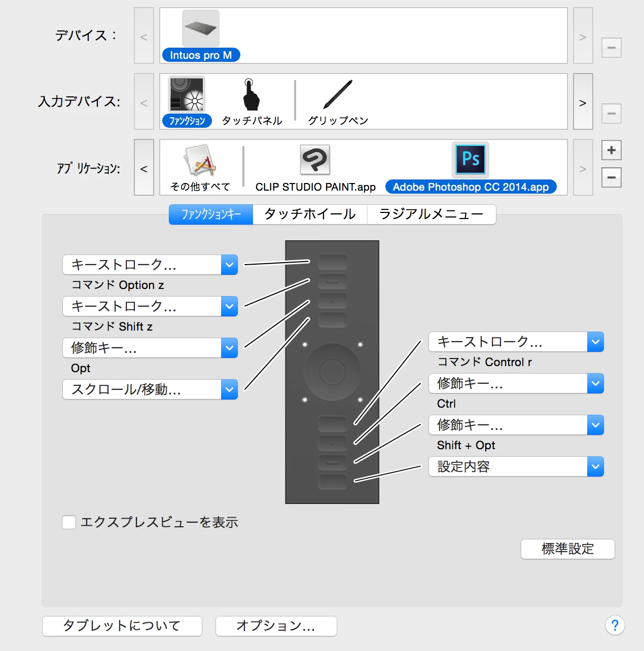This screenshot has width=644, height=651.
Task: Open dropdown for コマンド Control r keystroke
Action: [516, 342]
